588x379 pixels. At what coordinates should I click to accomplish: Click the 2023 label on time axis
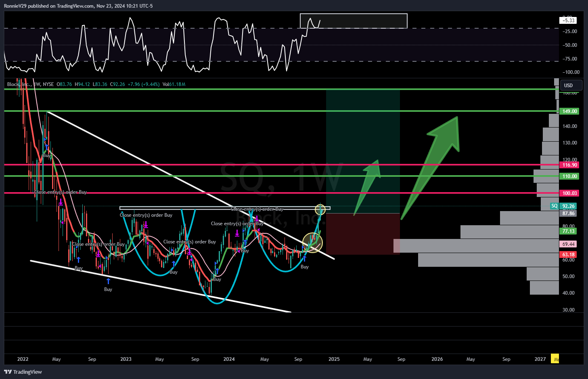point(126,359)
